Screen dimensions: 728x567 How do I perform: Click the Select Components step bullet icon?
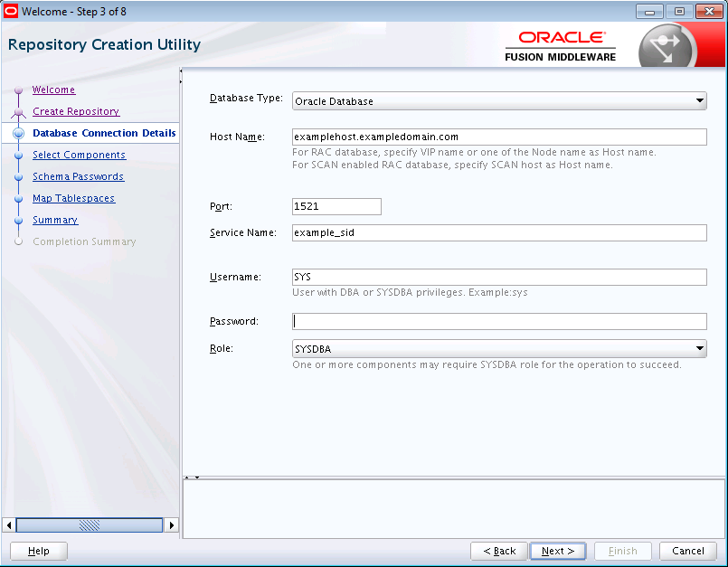(x=17, y=156)
